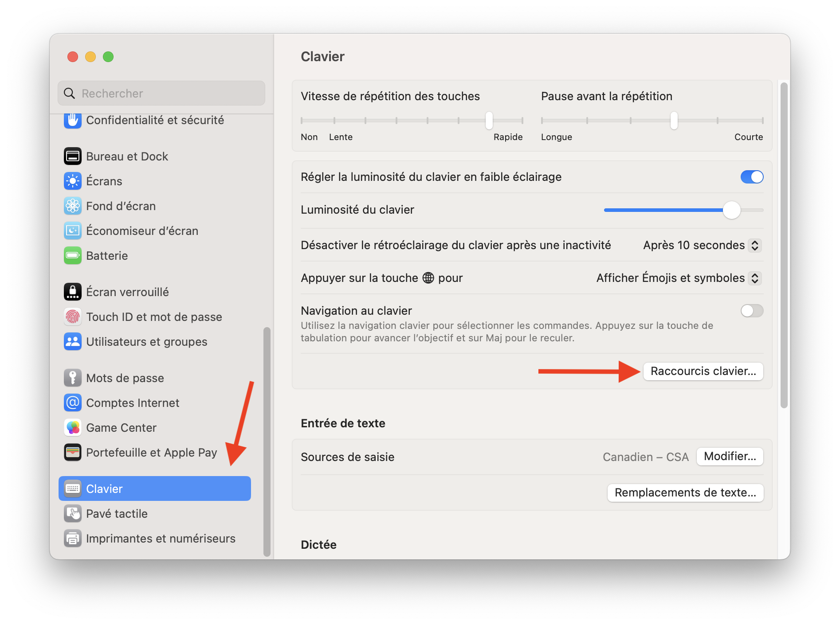Go to Bureau et Dock pane
The width and height of the screenshot is (840, 625).
pos(155,156)
